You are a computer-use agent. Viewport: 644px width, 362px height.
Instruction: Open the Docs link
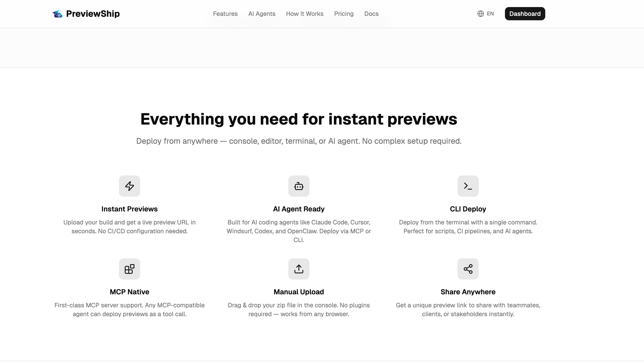371,14
